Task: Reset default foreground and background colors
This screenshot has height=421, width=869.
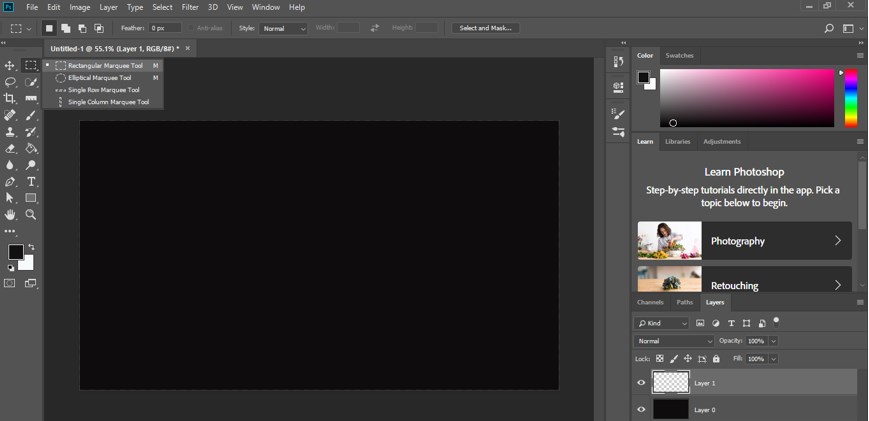Action: (x=10, y=268)
